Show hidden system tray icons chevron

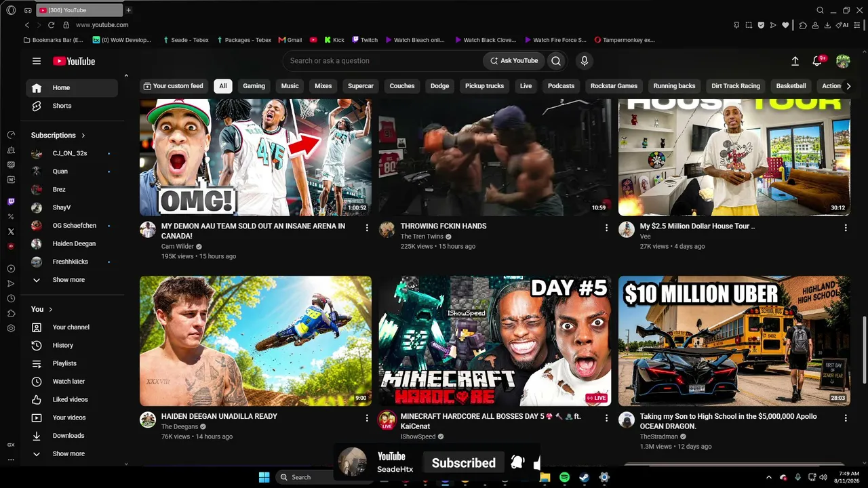768,477
